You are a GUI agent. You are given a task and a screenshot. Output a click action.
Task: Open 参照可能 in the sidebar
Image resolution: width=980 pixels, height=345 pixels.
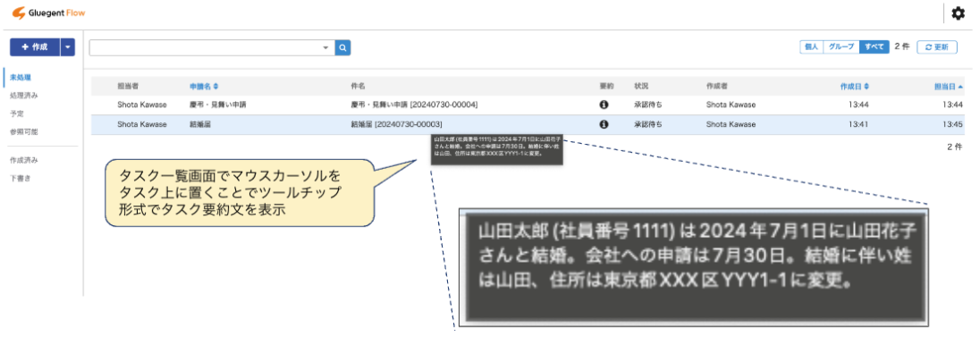tap(24, 132)
